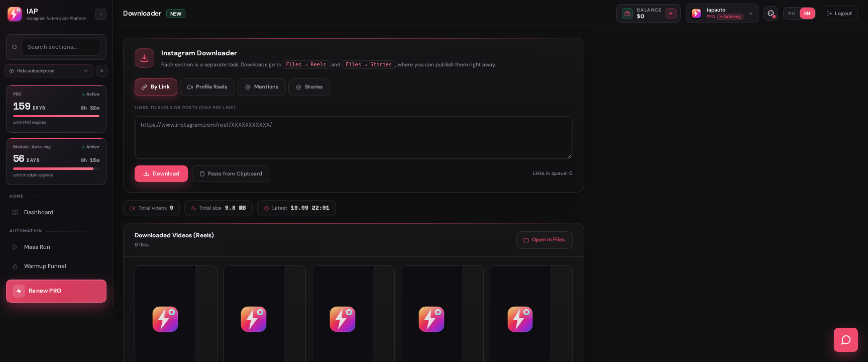Click the lightning icon in Renew PRO

click(x=19, y=291)
